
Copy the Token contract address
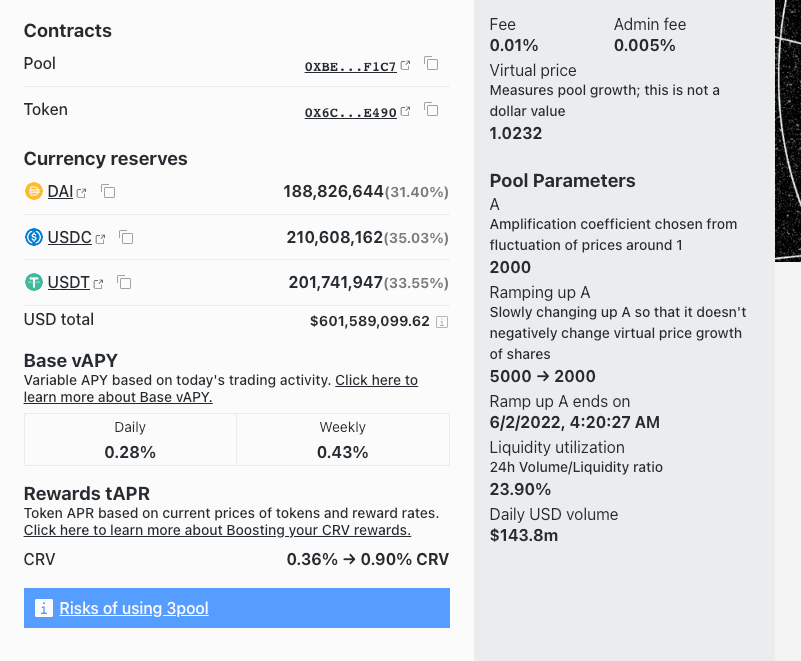tap(431, 110)
